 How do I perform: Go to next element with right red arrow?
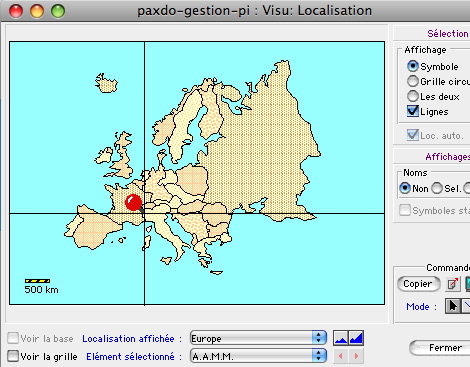[x=356, y=356]
